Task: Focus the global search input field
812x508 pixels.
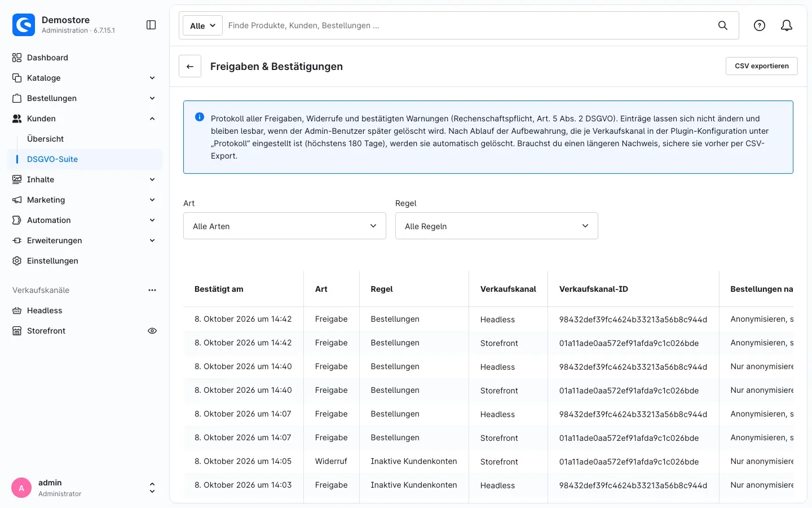Action: (468, 25)
